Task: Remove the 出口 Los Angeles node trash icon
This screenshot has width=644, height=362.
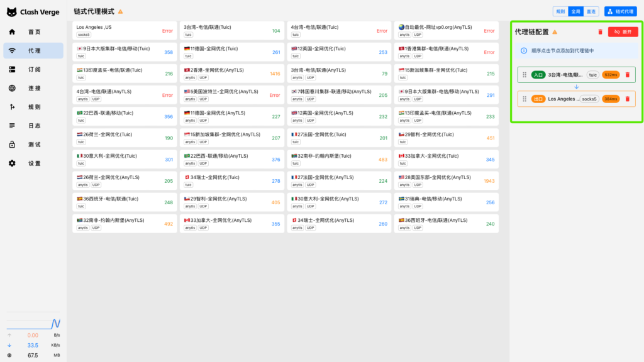Action: [x=628, y=99]
